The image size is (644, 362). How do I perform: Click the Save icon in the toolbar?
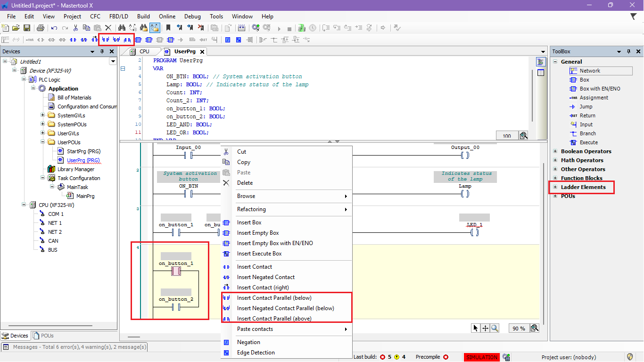pos(27,28)
